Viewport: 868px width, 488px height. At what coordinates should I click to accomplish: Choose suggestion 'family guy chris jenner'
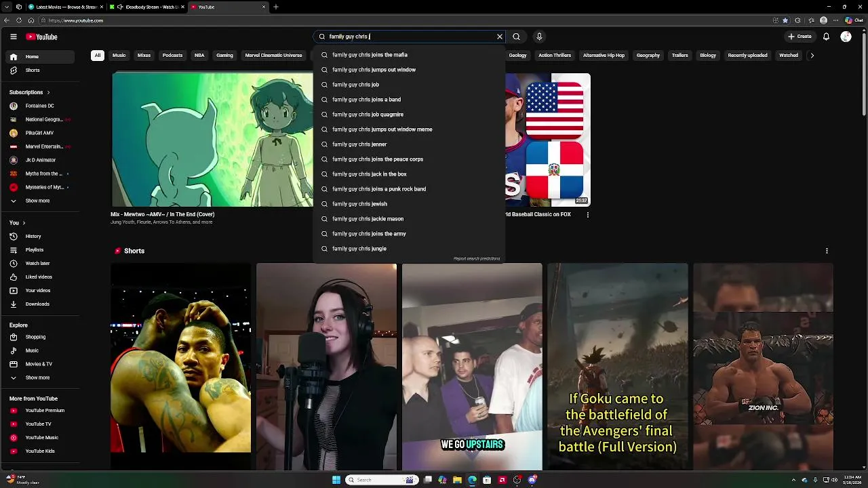409,144
